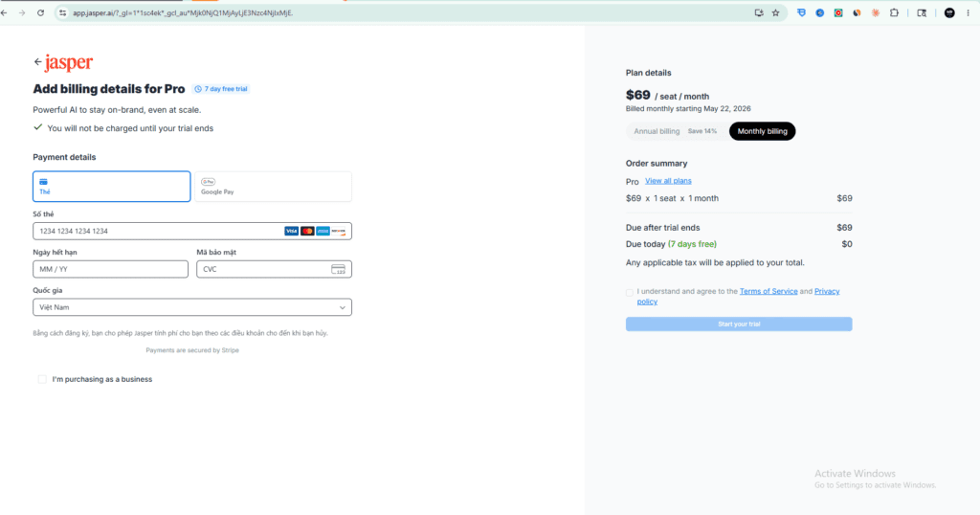The width and height of the screenshot is (980, 515).
Task: Click the 7 day free trial badge
Action: pos(221,89)
